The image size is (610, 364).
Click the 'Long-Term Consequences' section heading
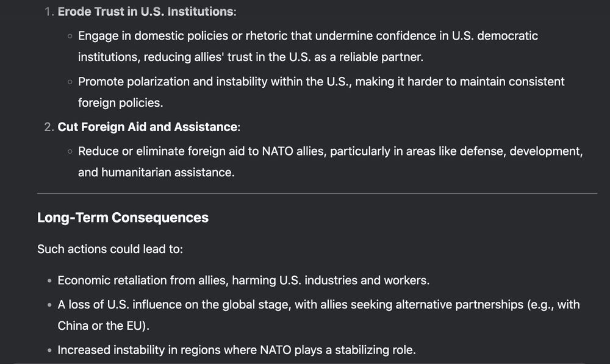(x=123, y=218)
